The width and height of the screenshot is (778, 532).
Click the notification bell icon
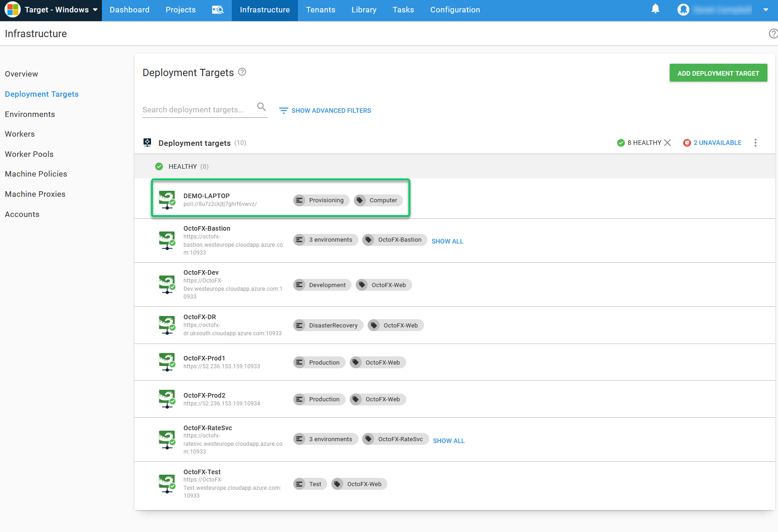click(x=655, y=9)
